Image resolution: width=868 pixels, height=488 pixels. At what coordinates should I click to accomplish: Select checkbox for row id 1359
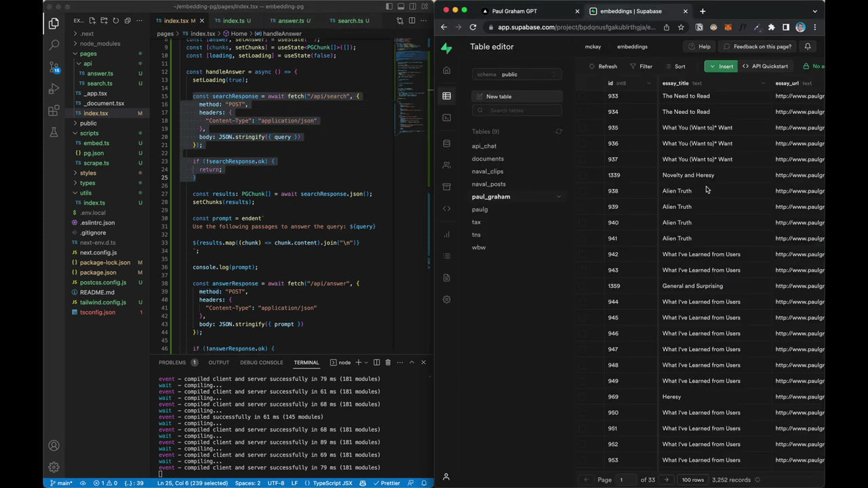click(x=583, y=286)
